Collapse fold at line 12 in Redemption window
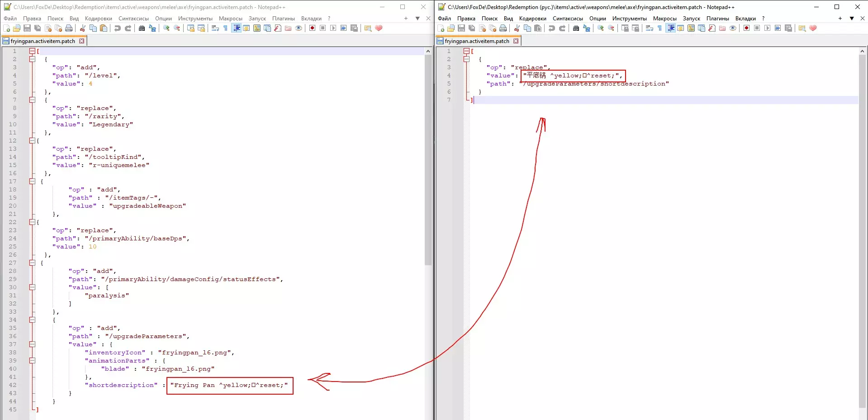Image resolution: width=868 pixels, height=420 pixels. [32, 141]
